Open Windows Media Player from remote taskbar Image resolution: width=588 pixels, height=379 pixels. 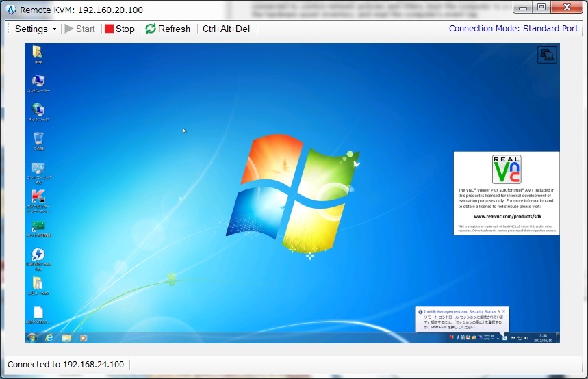(x=84, y=338)
